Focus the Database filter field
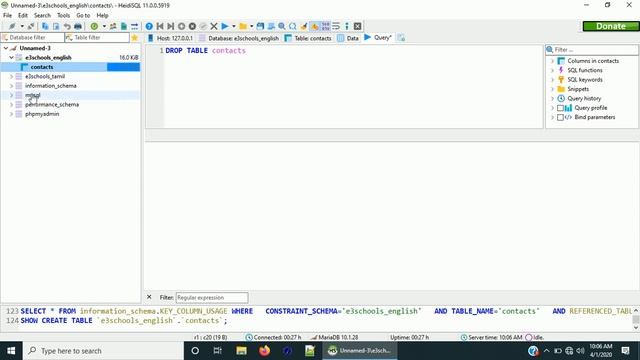This screenshot has width=640, height=360. point(33,38)
